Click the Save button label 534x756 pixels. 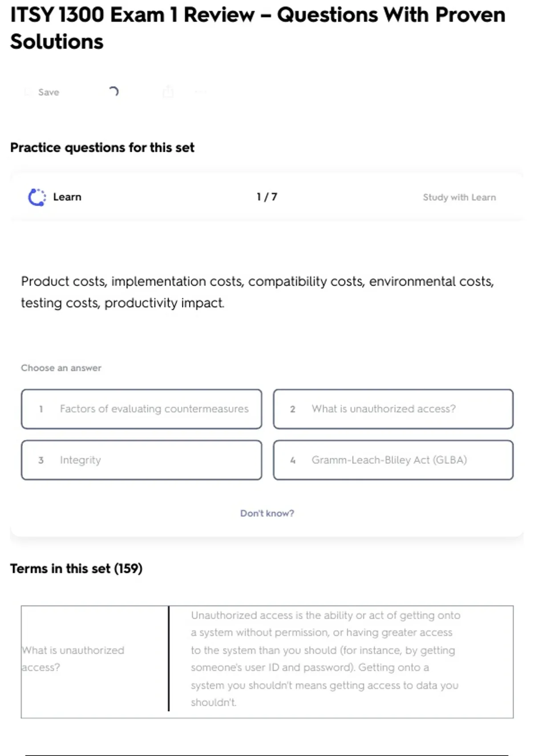(x=49, y=92)
